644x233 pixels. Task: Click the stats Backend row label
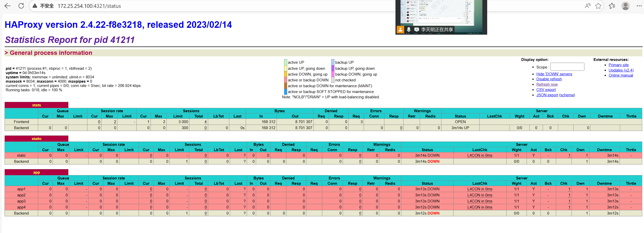21,128
